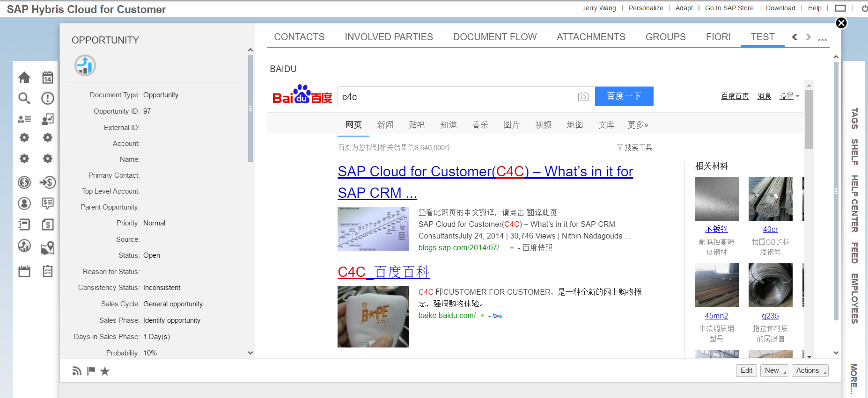Open the C4C_百度百科 result link

tap(383, 272)
